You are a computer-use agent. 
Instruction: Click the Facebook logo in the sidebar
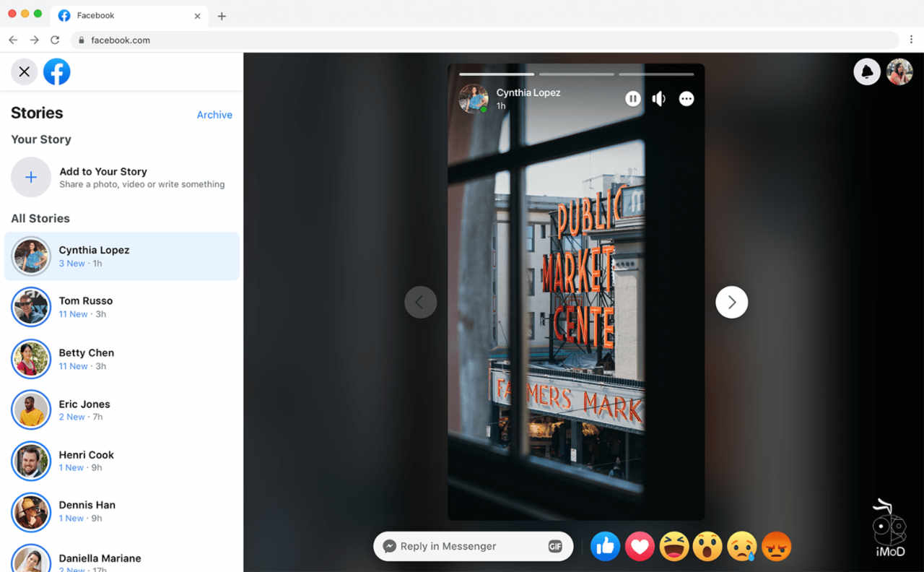click(56, 71)
